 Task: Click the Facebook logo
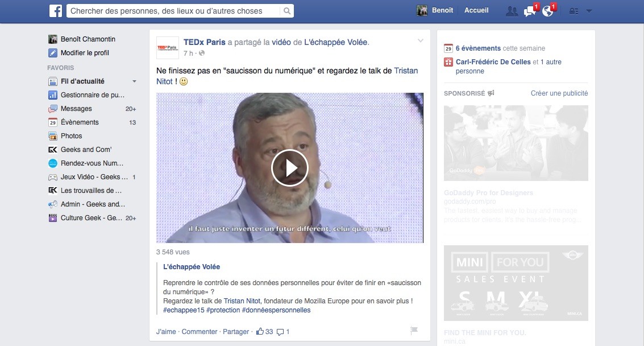55,10
